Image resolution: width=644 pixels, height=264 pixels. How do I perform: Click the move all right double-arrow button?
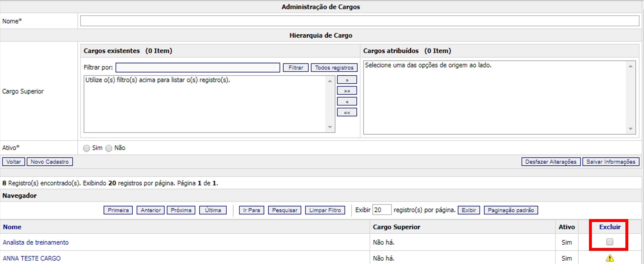(x=347, y=91)
